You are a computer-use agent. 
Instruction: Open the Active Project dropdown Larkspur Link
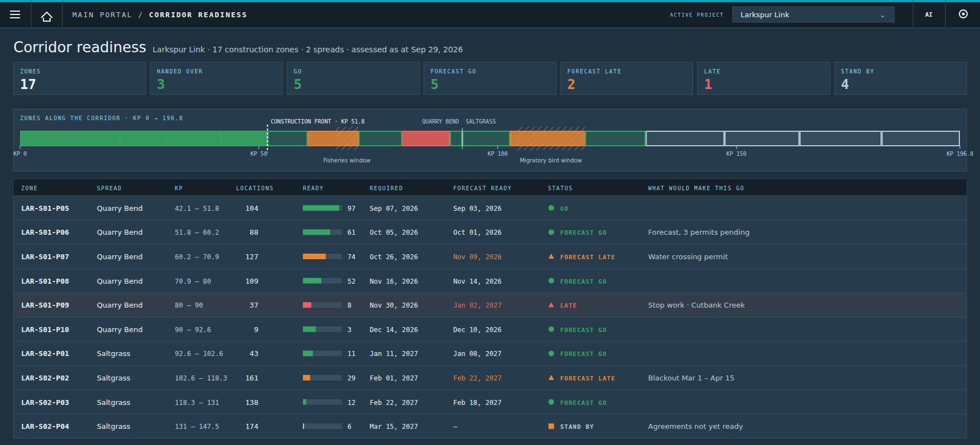pyautogui.click(x=814, y=15)
